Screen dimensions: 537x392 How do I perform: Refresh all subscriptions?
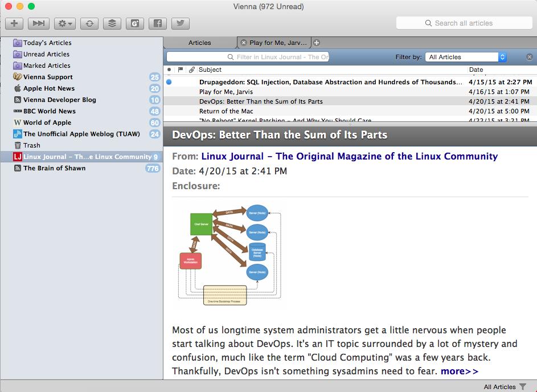click(89, 23)
